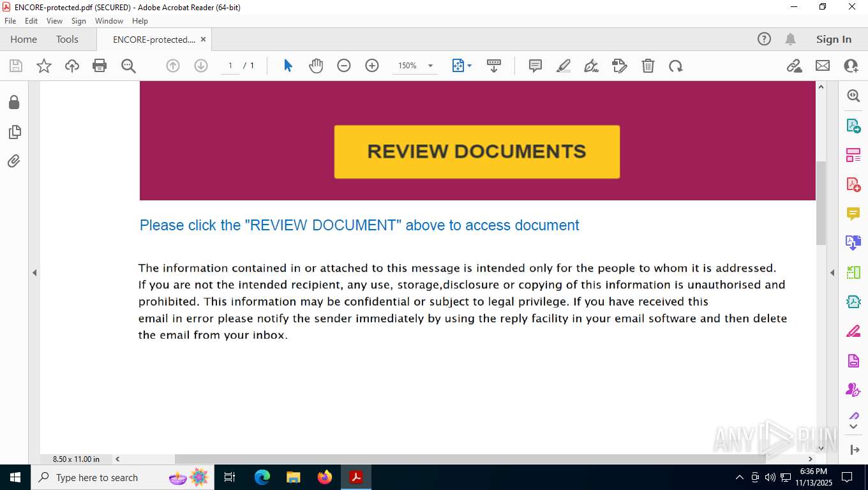
Task: Open the Find text magnifier tool
Action: pos(128,66)
